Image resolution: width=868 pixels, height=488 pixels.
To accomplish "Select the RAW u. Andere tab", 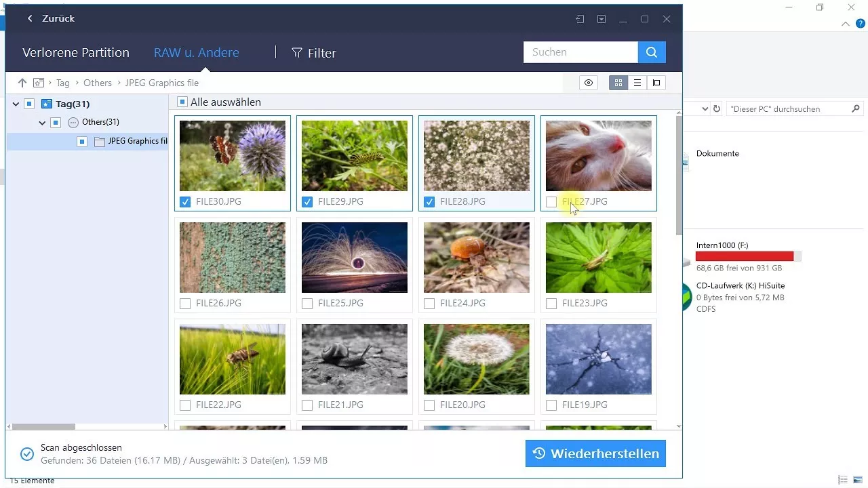I will (196, 53).
